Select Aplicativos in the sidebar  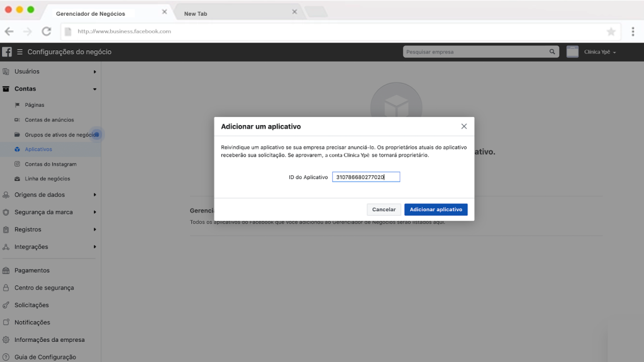click(38, 149)
